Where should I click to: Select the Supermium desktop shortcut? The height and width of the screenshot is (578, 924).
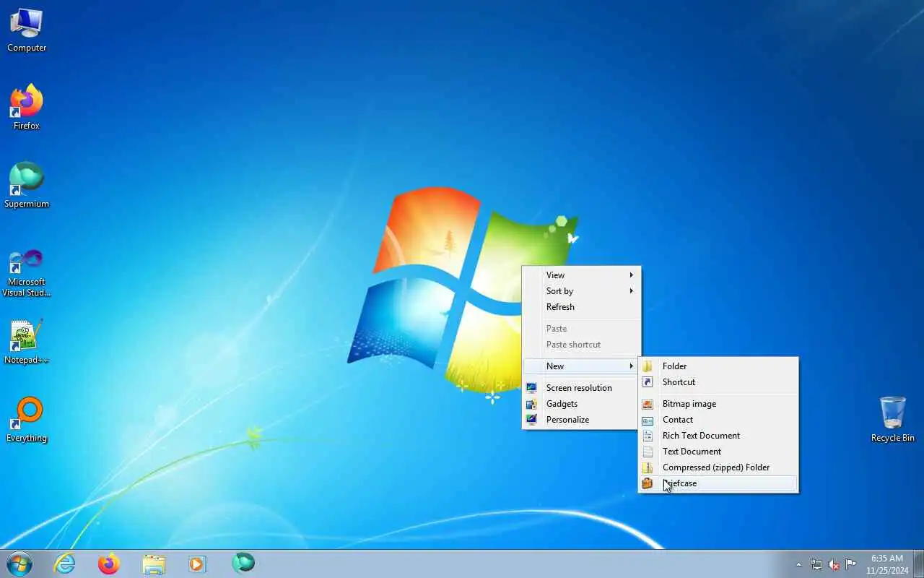click(x=27, y=185)
